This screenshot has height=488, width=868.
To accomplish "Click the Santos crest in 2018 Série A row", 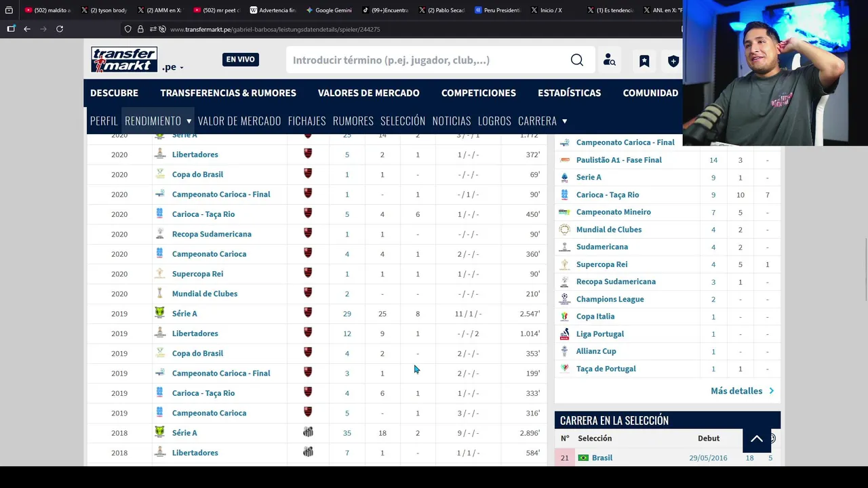I will pos(308,432).
